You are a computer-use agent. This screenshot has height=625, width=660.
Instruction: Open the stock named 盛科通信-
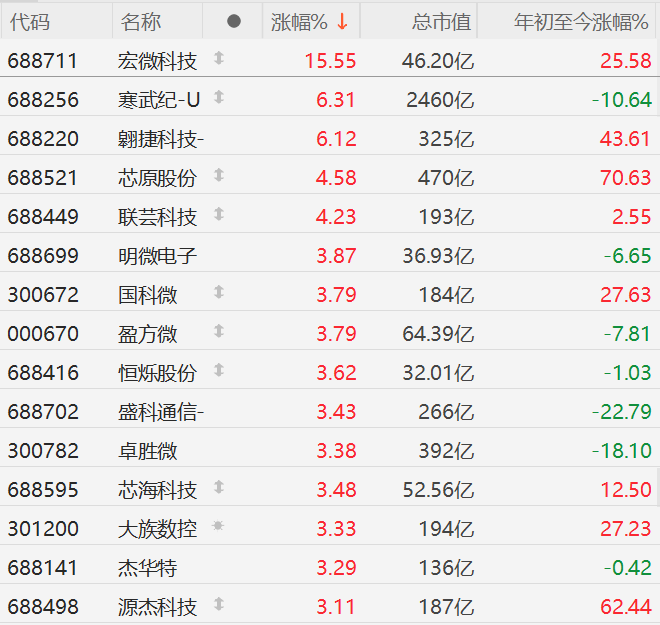161,412
